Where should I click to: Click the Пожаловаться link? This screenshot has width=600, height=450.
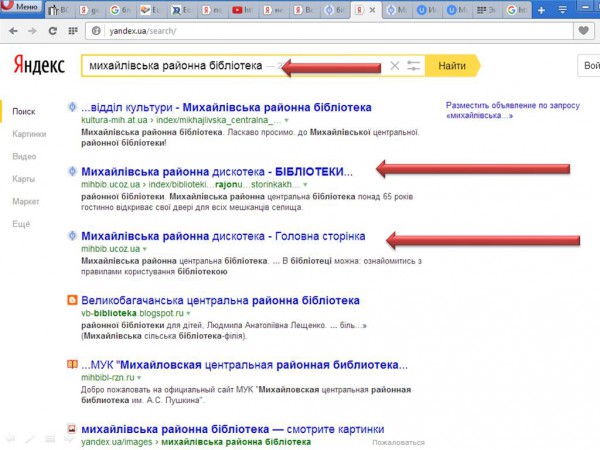(x=398, y=442)
